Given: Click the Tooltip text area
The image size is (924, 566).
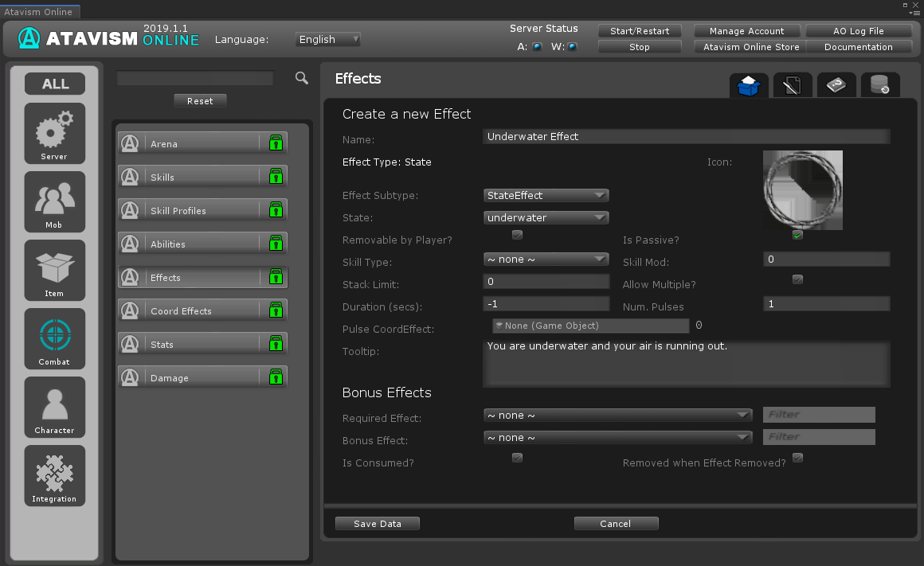Looking at the screenshot, I should point(686,364).
